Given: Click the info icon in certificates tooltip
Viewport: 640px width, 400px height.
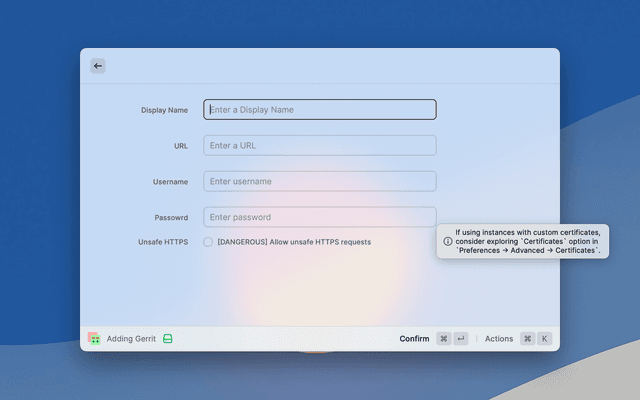Looking at the screenshot, I should (448, 241).
